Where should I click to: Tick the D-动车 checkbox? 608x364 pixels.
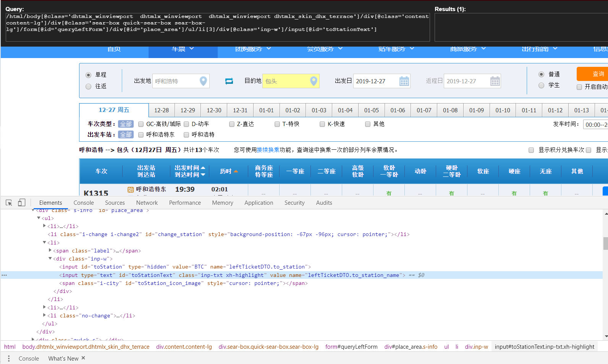[x=186, y=124]
